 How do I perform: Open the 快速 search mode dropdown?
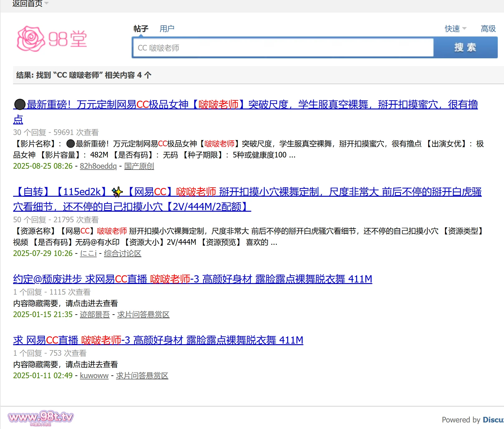click(x=455, y=29)
